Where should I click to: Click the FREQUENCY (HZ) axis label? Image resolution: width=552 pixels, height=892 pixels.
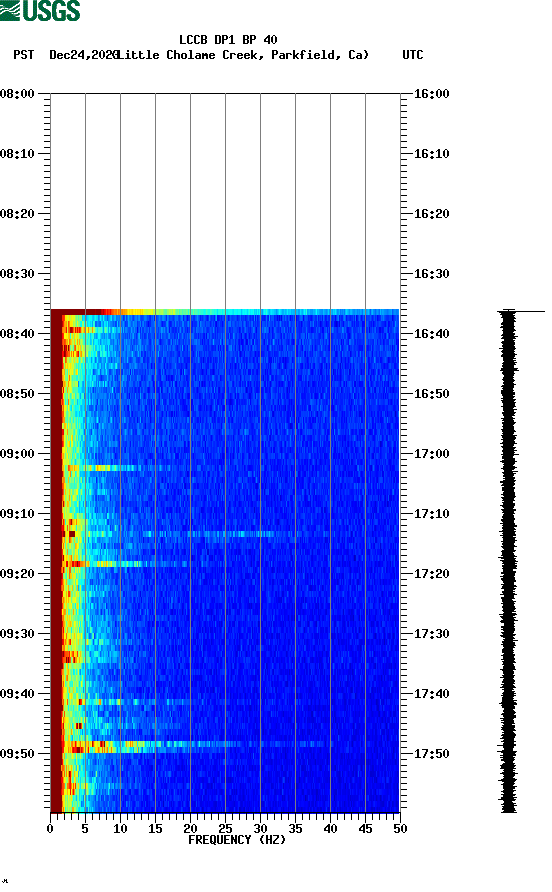point(237,840)
